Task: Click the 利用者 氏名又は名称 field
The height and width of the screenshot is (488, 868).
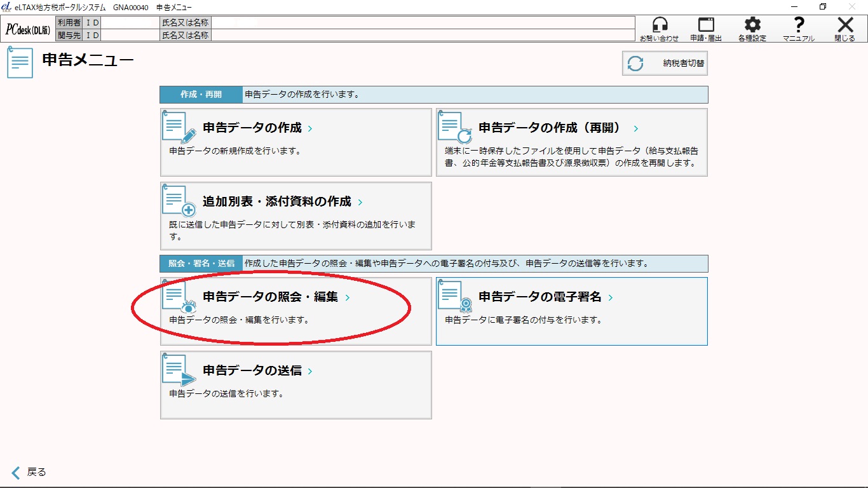Action: click(423, 23)
